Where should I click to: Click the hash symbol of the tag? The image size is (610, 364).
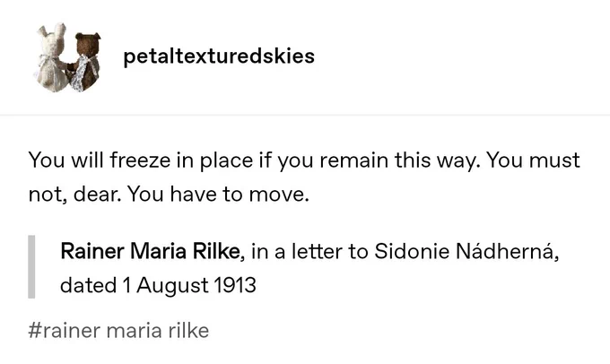click(33, 331)
